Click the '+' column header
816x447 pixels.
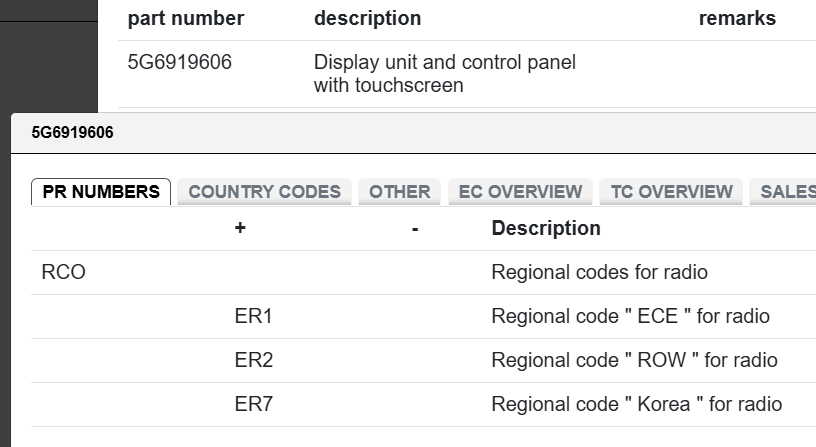(240, 228)
